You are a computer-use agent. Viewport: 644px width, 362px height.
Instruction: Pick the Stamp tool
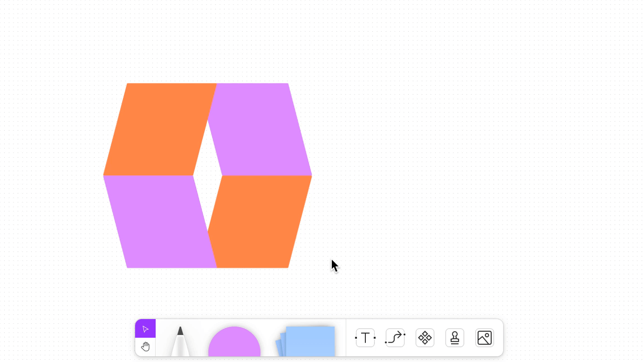pyautogui.click(x=454, y=338)
